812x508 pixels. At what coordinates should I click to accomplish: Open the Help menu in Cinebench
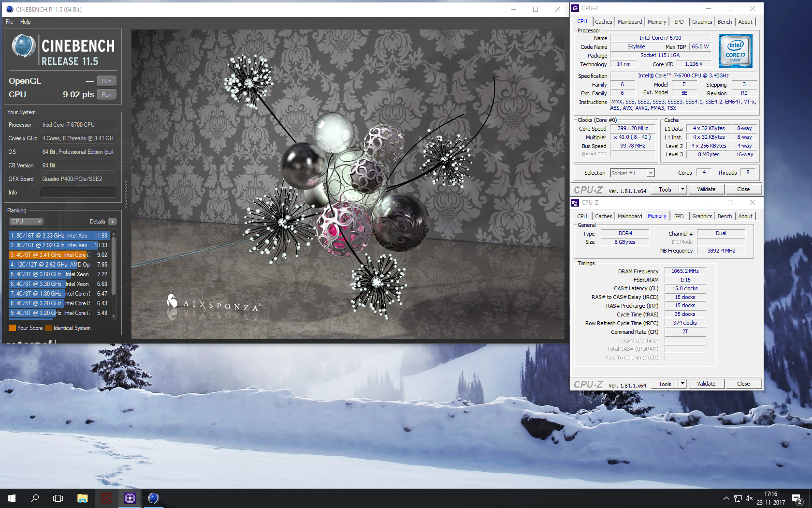[x=26, y=22]
